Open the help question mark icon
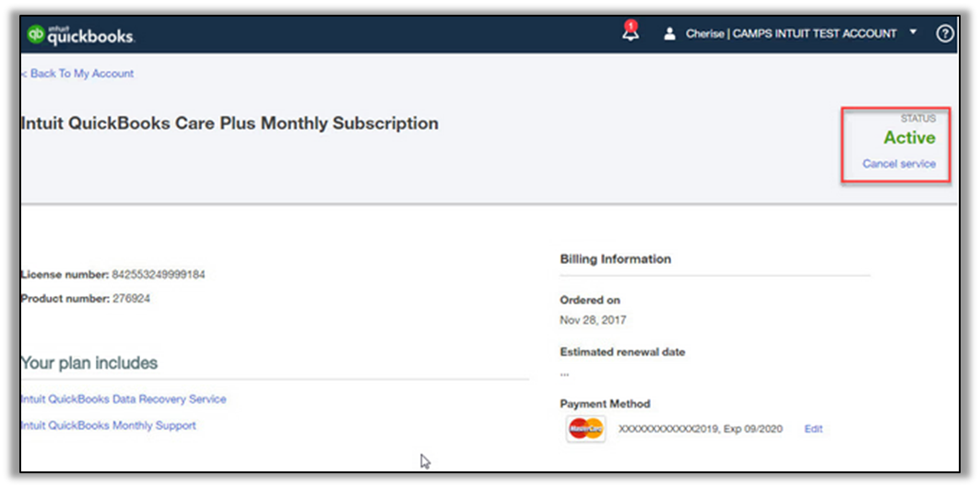 (944, 34)
